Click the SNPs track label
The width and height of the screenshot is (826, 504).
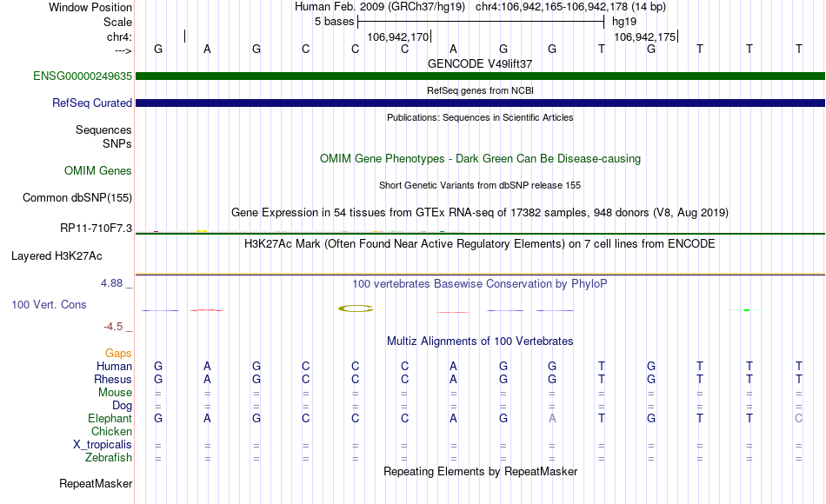coord(117,143)
